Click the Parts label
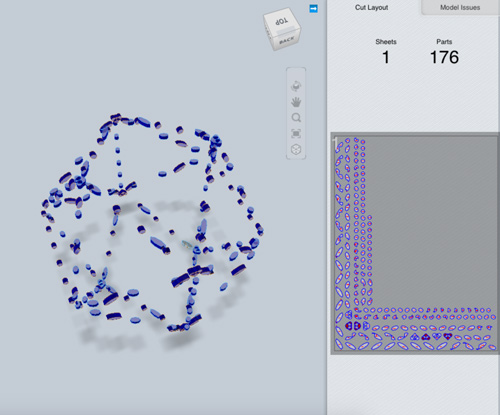The image size is (500, 415). pos(444,42)
